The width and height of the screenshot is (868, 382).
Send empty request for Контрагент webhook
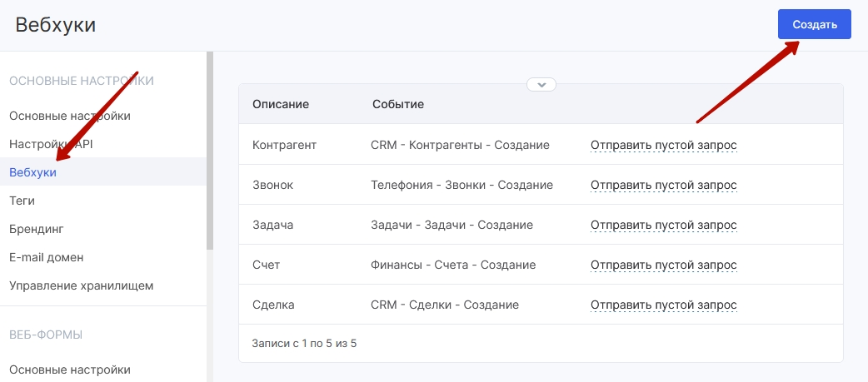point(664,146)
